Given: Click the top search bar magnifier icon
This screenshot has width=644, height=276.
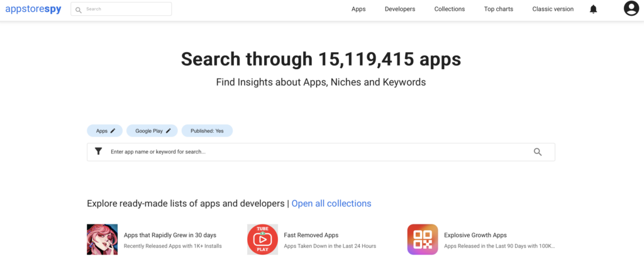Looking at the screenshot, I should [x=78, y=9].
